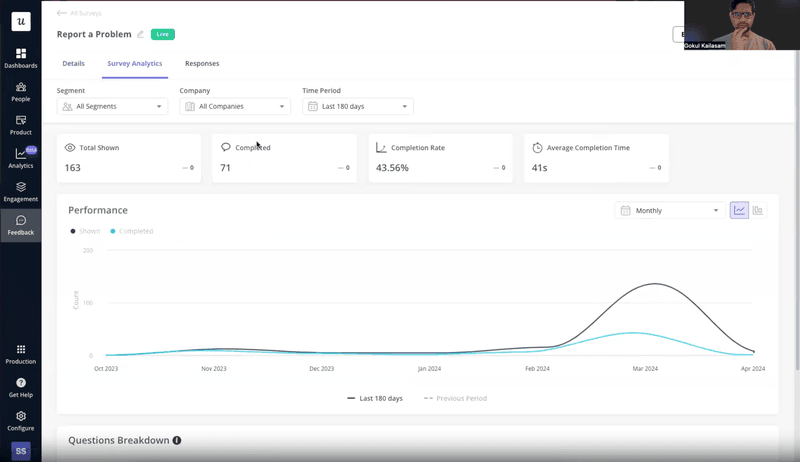The width and height of the screenshot is (800, 462).
Task: Click Nov 2023 axis label
Action: (x=214, y=368)
